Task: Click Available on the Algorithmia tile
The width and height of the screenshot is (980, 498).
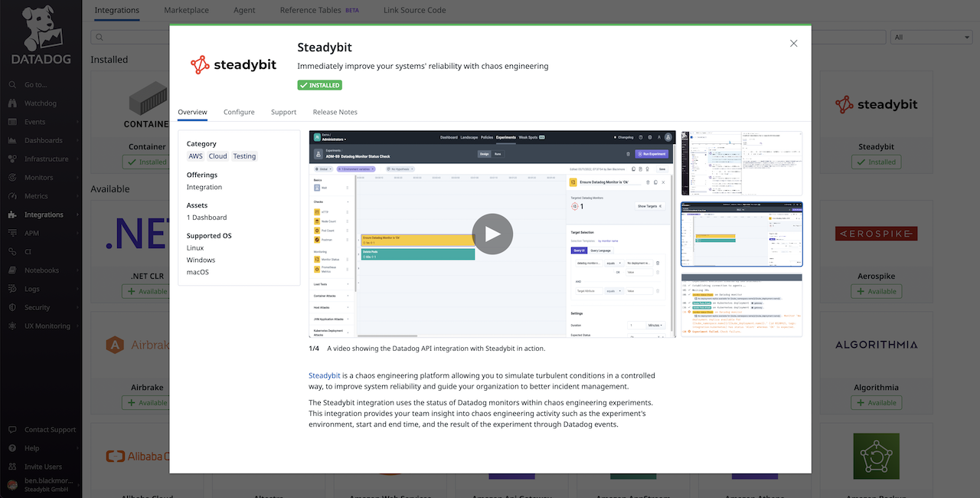Action: point(876,402)
